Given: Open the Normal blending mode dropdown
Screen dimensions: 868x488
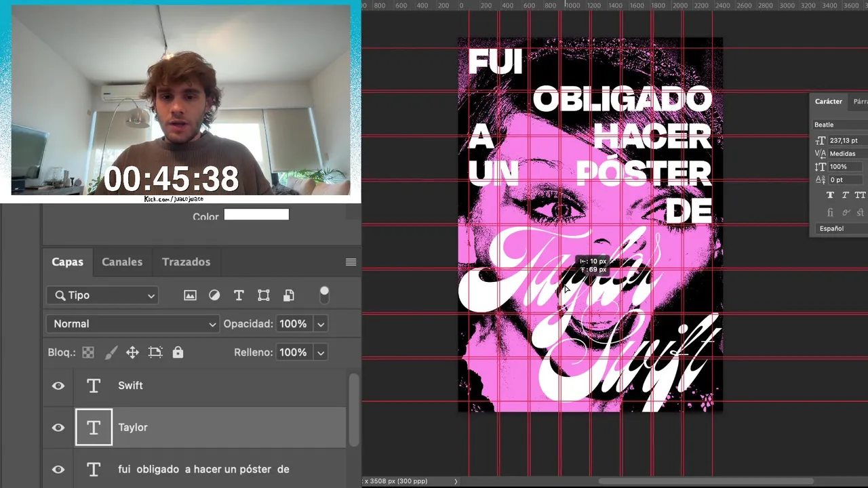Looking at the screenshot, I should pyautogui.click(x=132, y=324).
